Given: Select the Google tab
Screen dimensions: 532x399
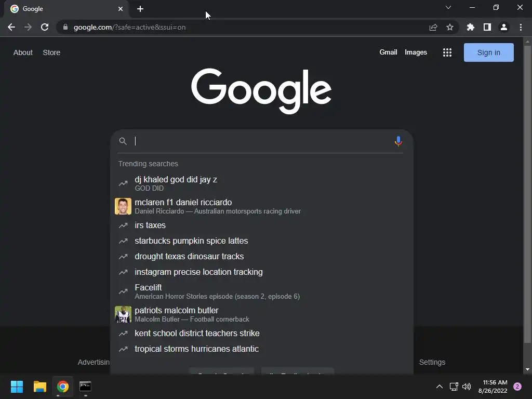Looking at the screenshot, I should point(66,9).
